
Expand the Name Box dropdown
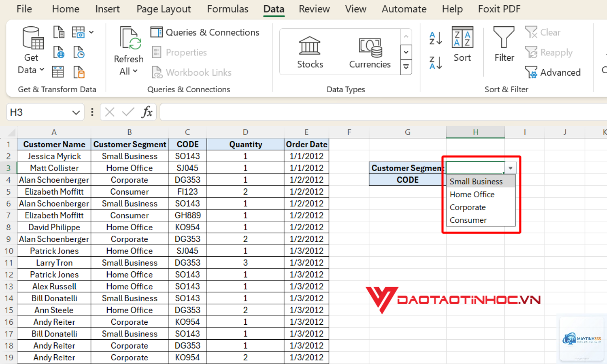click(76, 112)
